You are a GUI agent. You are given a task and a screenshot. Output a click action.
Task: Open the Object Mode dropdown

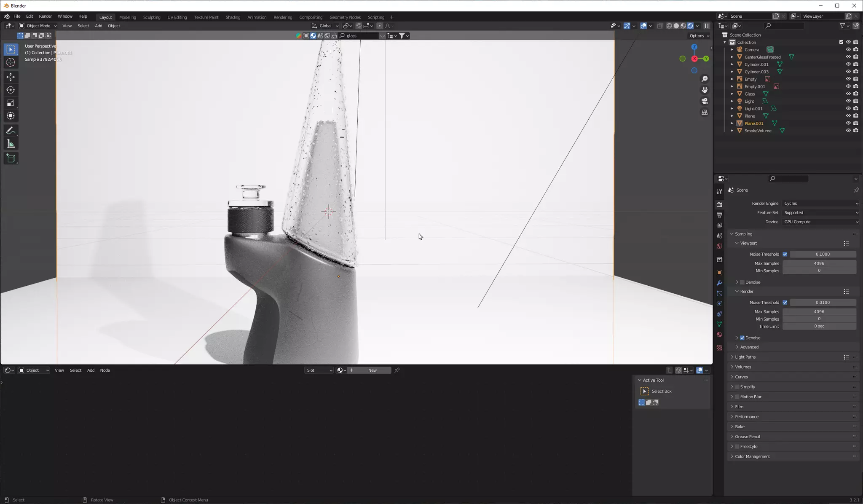point(38,26)
